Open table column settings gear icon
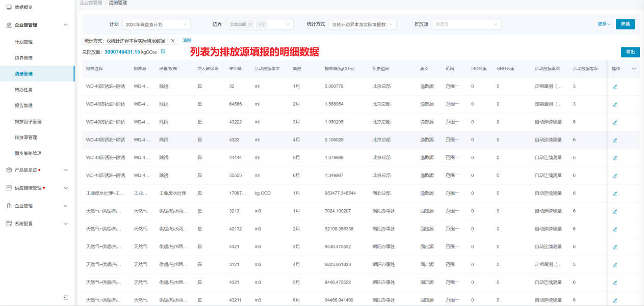Image resolution: width=644 pixels, height=306 pixels. [x=634, y=69]
